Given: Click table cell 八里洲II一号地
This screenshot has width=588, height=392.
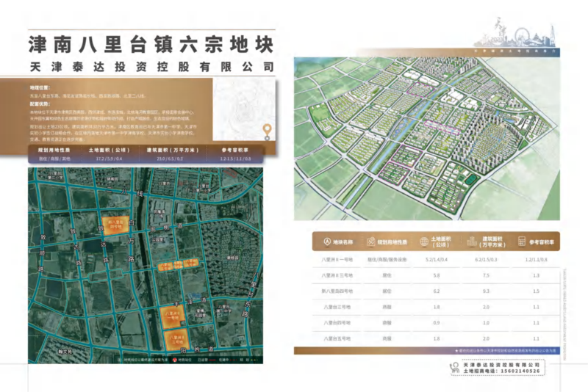Looking at the screenshot, I should (x=337, y=259).
